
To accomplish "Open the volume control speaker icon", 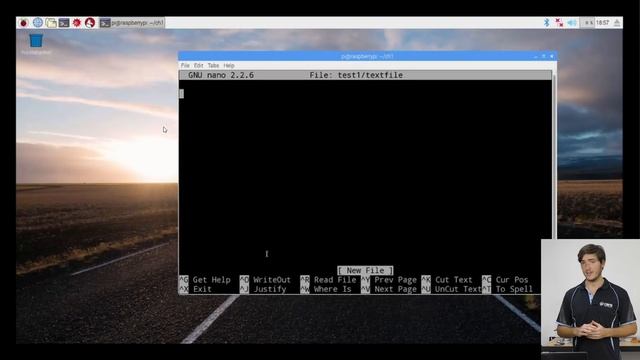I will click(x=572, y=23).
